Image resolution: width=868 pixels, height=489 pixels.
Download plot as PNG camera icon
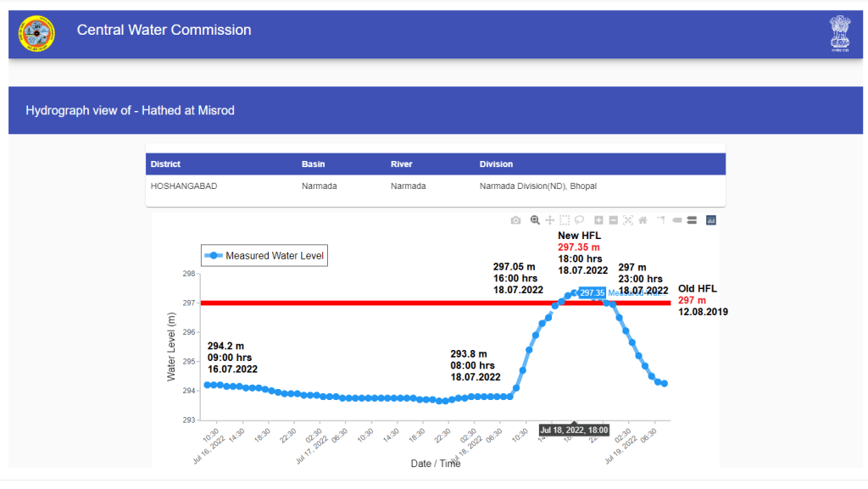515,220
